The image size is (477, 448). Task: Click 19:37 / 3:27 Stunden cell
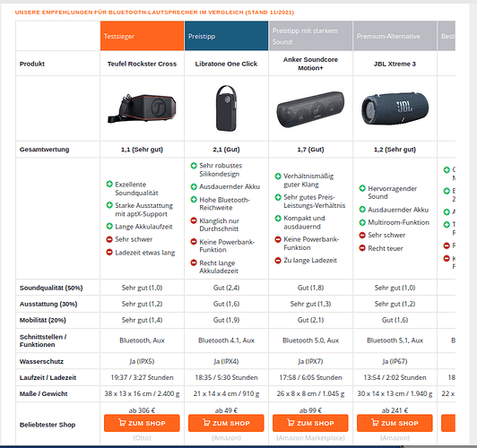pyautogui.click(x=142, y=377)
